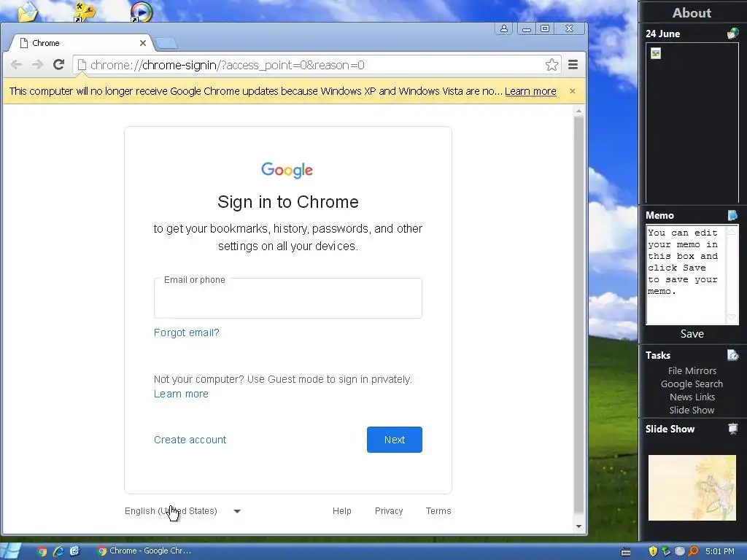Click the page icon in the address bar
Viewport: 747px width, 560px height.
click(82, 65)
